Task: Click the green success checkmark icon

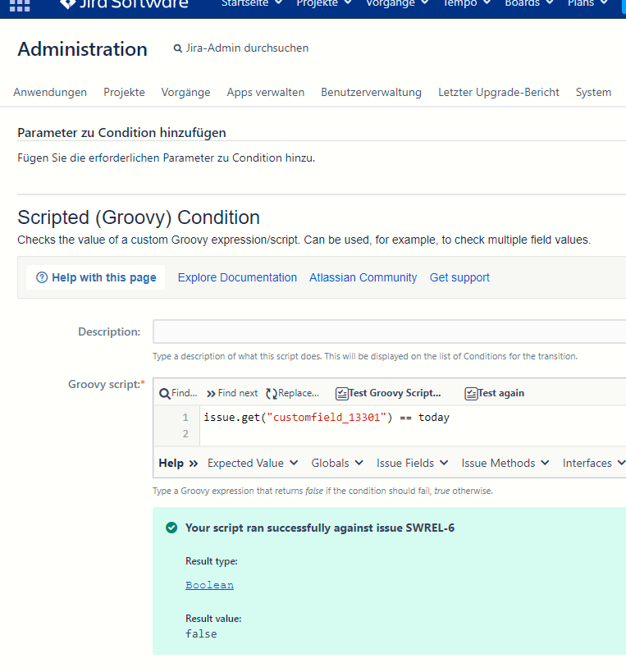Action: pyautogui.click(x=171, y=528)
